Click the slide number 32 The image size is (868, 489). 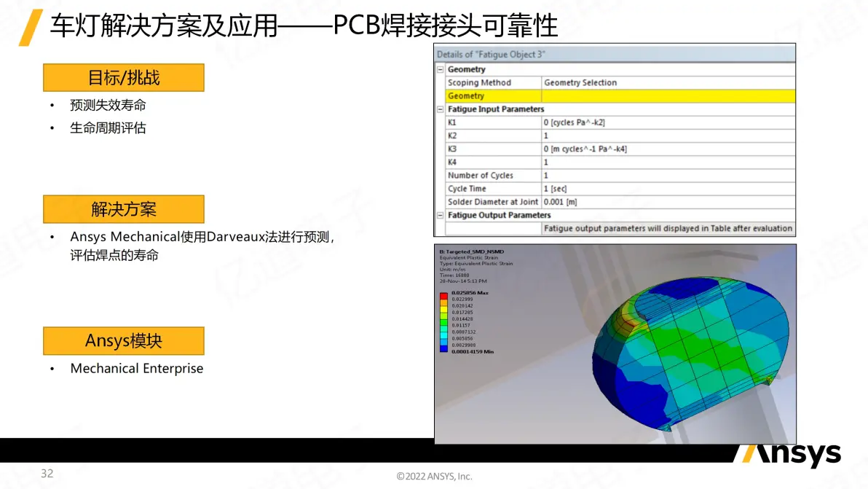click(x=47, y=474)
